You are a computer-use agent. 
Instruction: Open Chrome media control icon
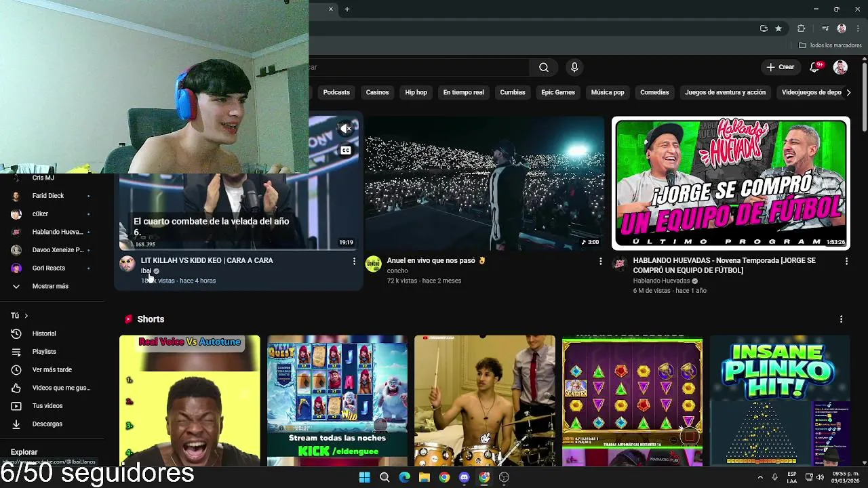click(x=825, y=28)
